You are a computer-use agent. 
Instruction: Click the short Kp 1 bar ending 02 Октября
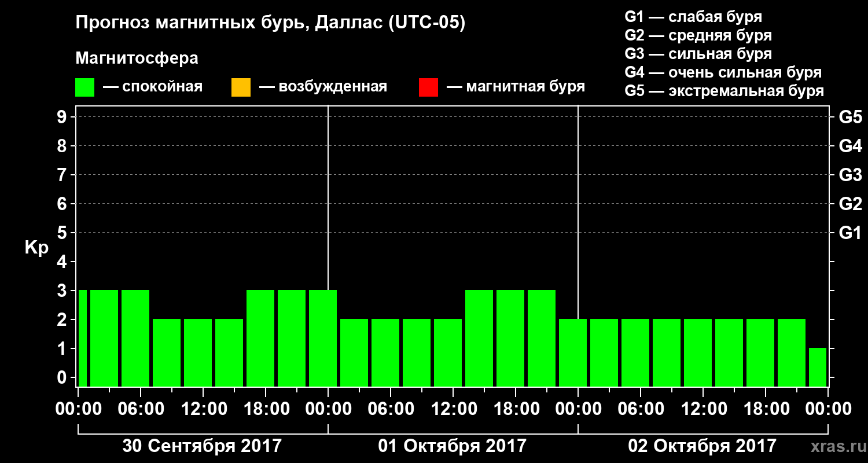[818, 367]
